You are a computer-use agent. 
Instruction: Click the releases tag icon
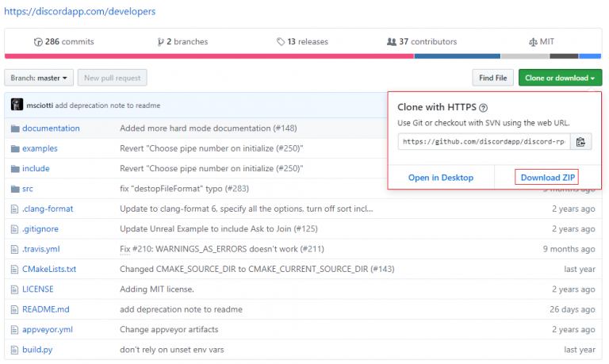(281, 41)
